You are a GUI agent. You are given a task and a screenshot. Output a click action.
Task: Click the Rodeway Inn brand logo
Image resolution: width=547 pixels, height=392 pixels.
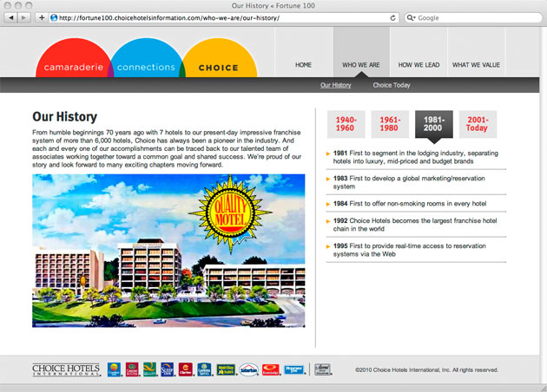[x=293, y=369]
